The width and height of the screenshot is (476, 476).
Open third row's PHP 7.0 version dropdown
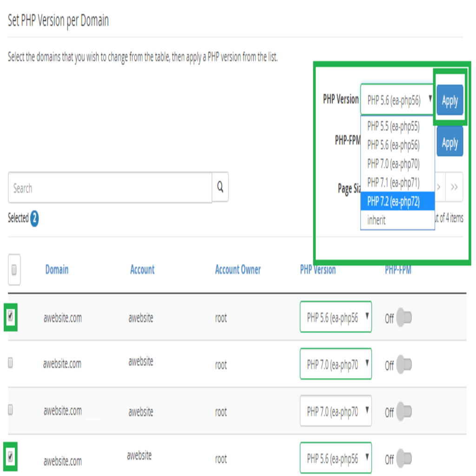336,411
